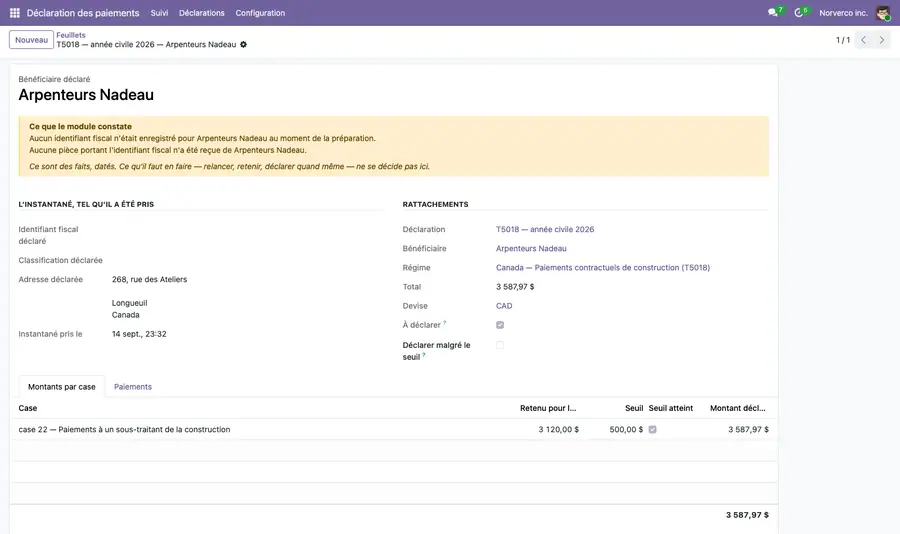Open the gear actions menu beside breadcrumb
This screenshot has width=900, height=534.
tap(243, 44)
